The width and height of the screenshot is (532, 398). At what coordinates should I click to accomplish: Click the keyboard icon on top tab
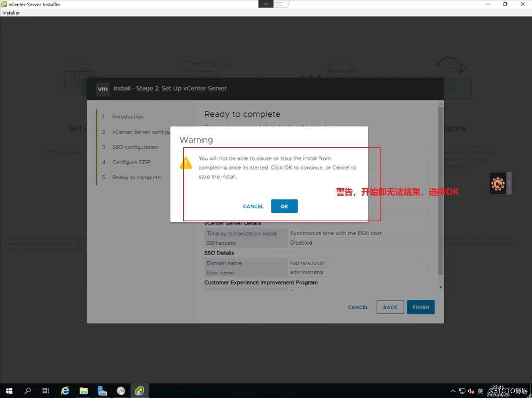tap(279, 4)
